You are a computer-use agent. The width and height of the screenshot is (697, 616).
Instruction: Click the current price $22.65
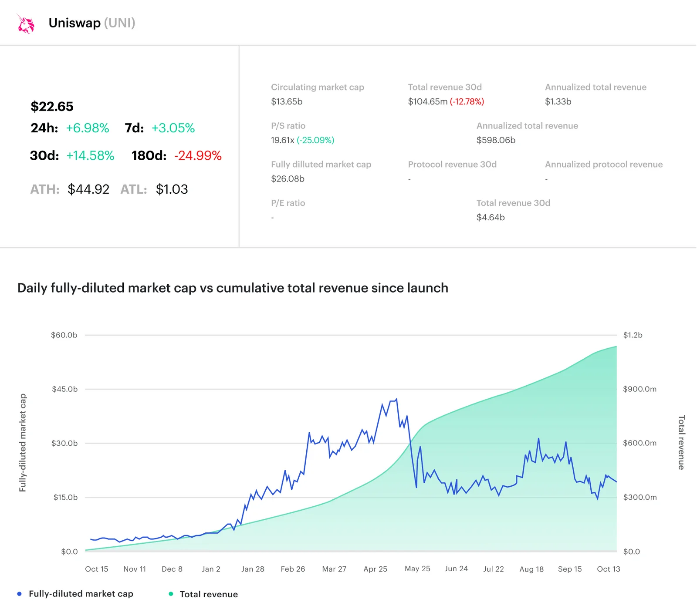52,106
